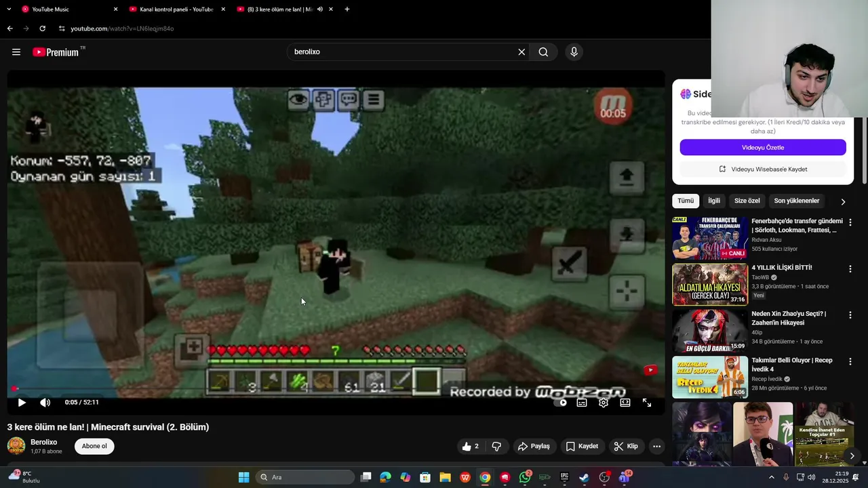Viewport: 868px width, 488px height.
Task: Open options for 4 YILLIK İLİŞKİ BİTTİ!
Action: (x=850, y=268)
